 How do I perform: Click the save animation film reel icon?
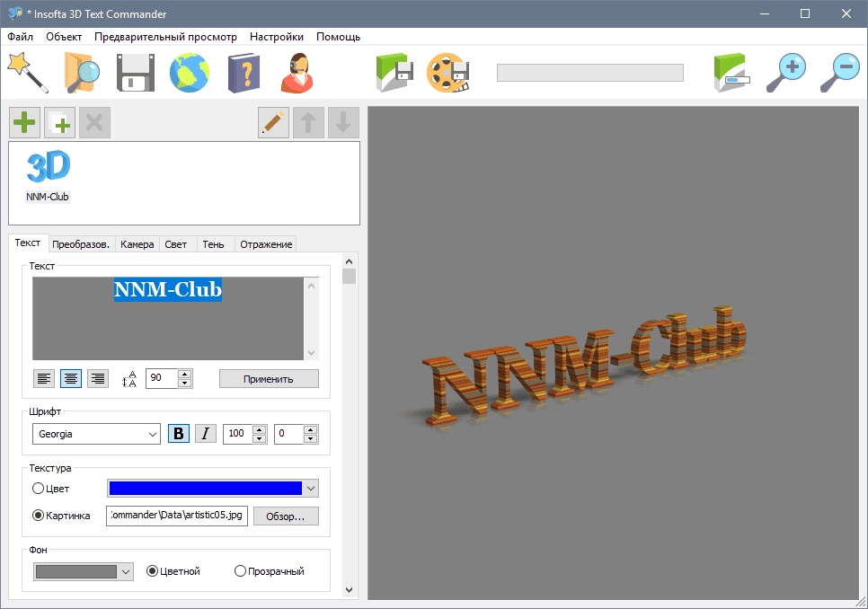coord(448,73)
